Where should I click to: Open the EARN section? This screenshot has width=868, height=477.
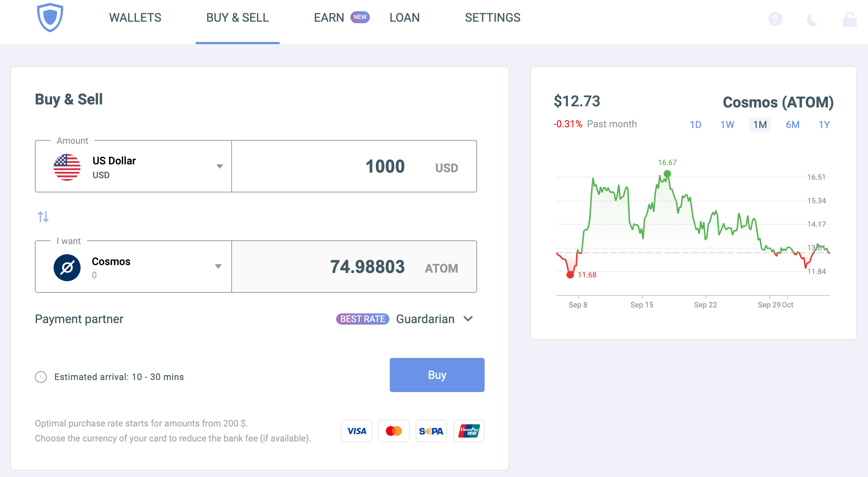tap(329, 18)
